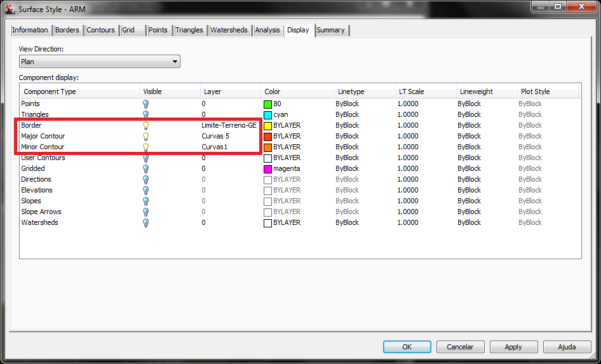
Task: Switch to the Borders tab
Action: click(67, 30)
